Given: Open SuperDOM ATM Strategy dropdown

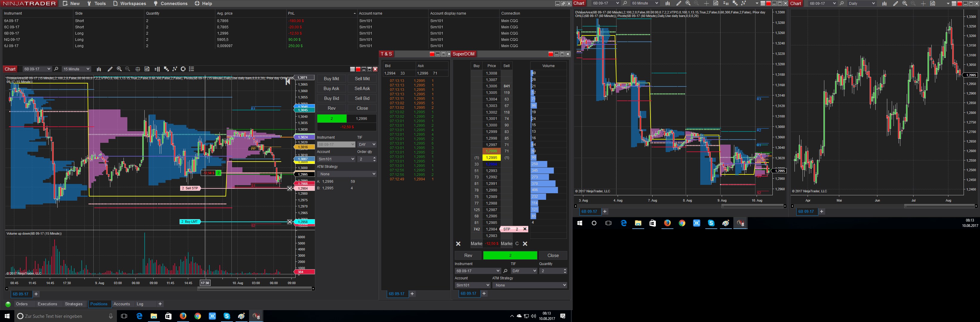Looking at the screenshot, I should pyautogui.click(x=530, y=285).
